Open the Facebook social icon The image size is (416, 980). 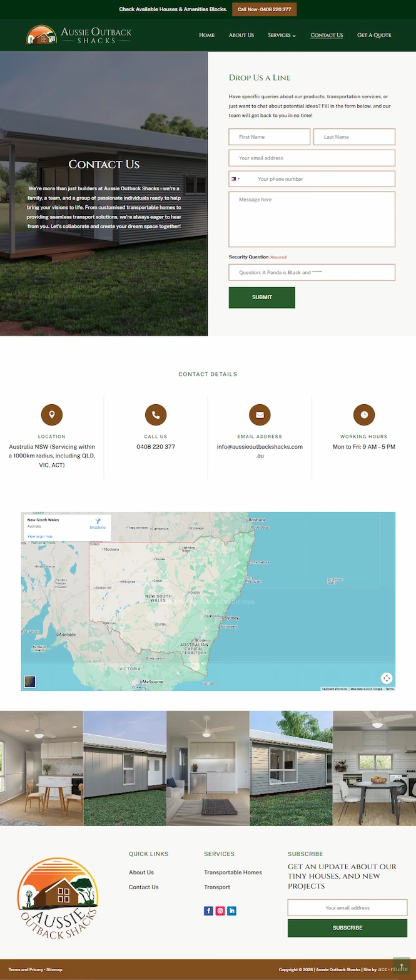click(x=209, y=911)
